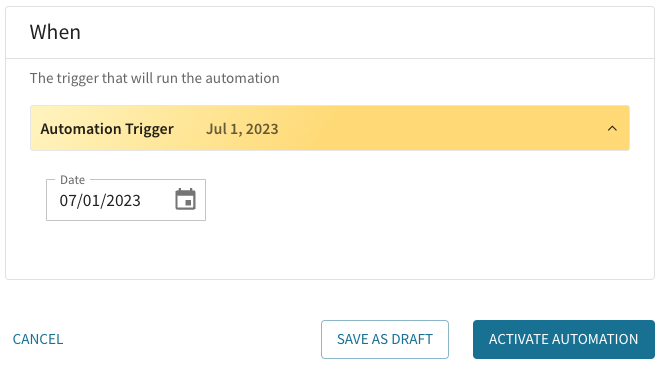
Task: Toggle the yellow Automation Trigger accordion bar
Action: tap(330, 128)
